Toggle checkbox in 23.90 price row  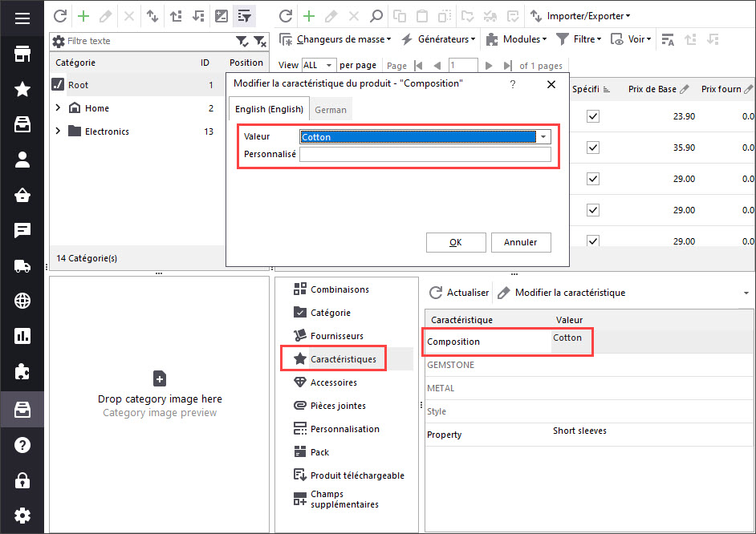point(593,116)
